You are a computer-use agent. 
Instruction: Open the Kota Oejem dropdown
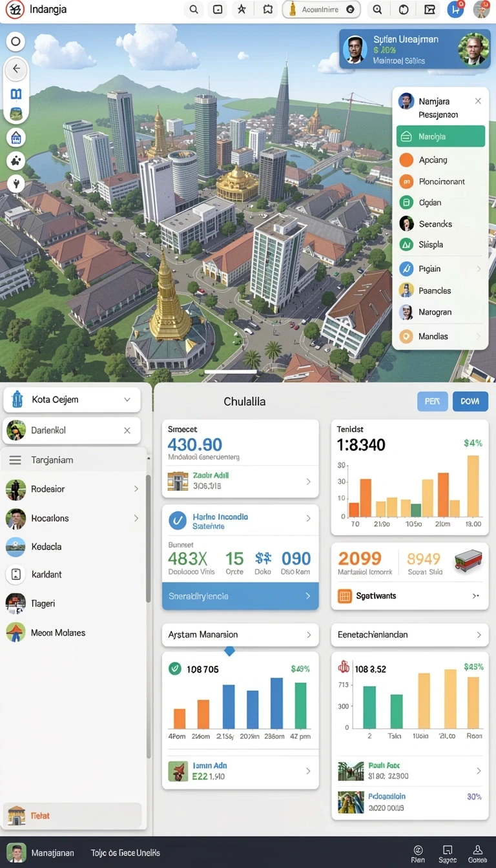pyautogui.click(x=72, y=400)
